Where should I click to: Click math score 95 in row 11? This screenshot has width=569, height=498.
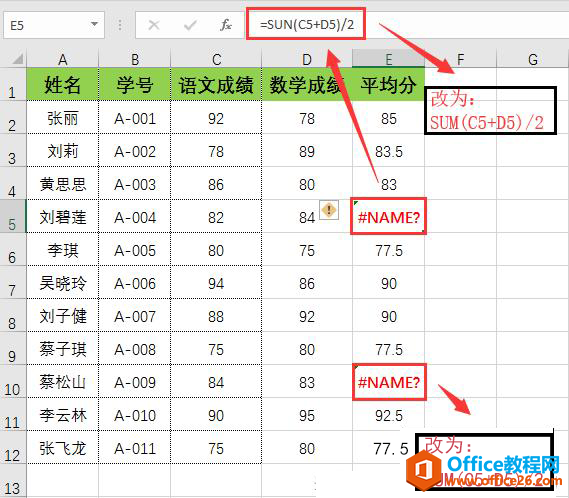click(x=307, y=415)
